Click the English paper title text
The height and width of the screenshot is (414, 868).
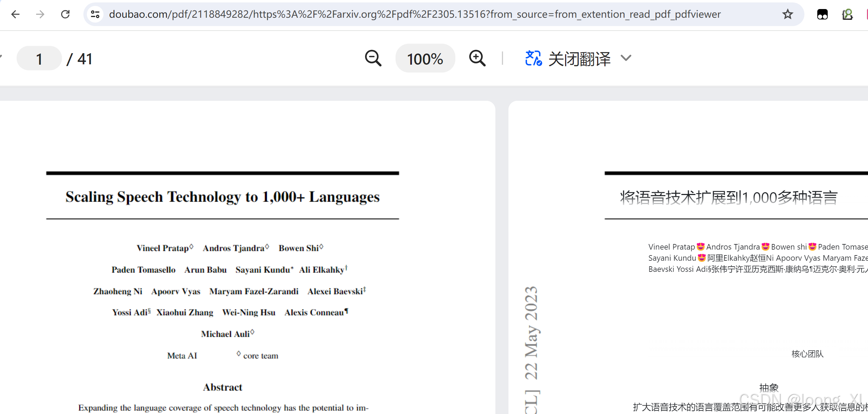click(222, 197)
